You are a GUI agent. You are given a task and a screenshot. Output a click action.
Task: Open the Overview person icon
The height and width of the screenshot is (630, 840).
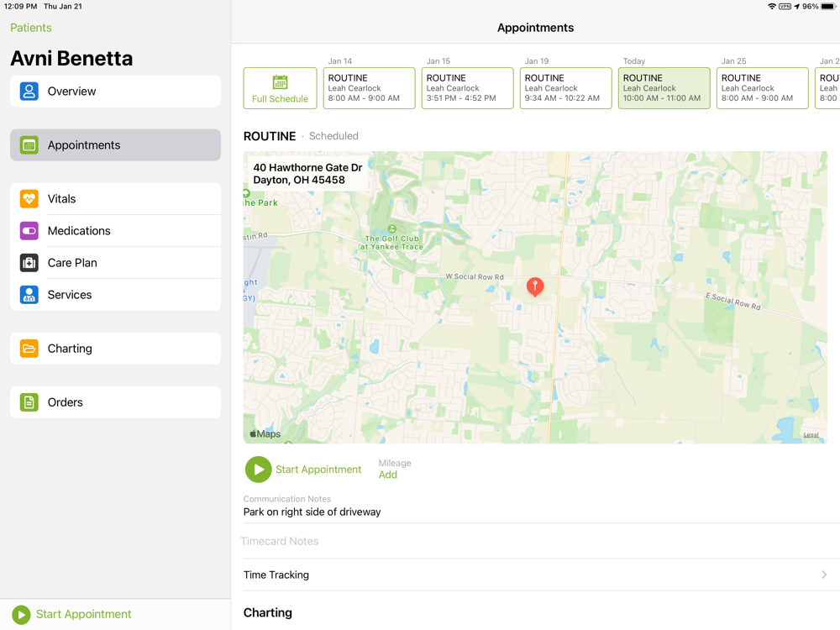[29, 91]
